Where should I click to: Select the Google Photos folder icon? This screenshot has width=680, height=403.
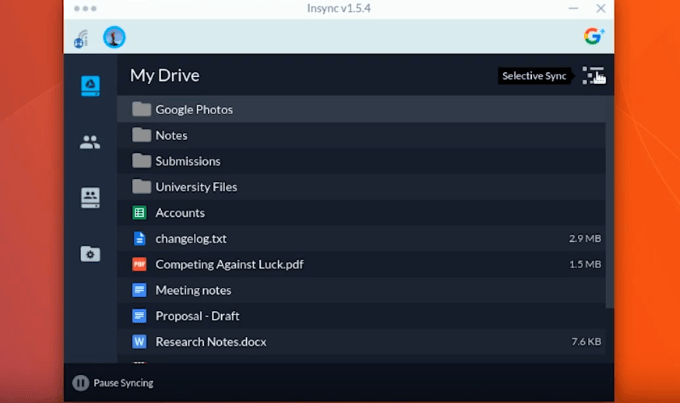[x=141, y=109]
